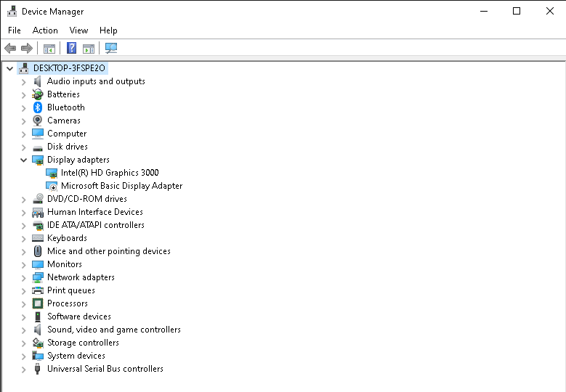Viewport: 566px width, 392px height.
Task: Open the Action menu
Action: pyautogui.click(x=45, y=30)
